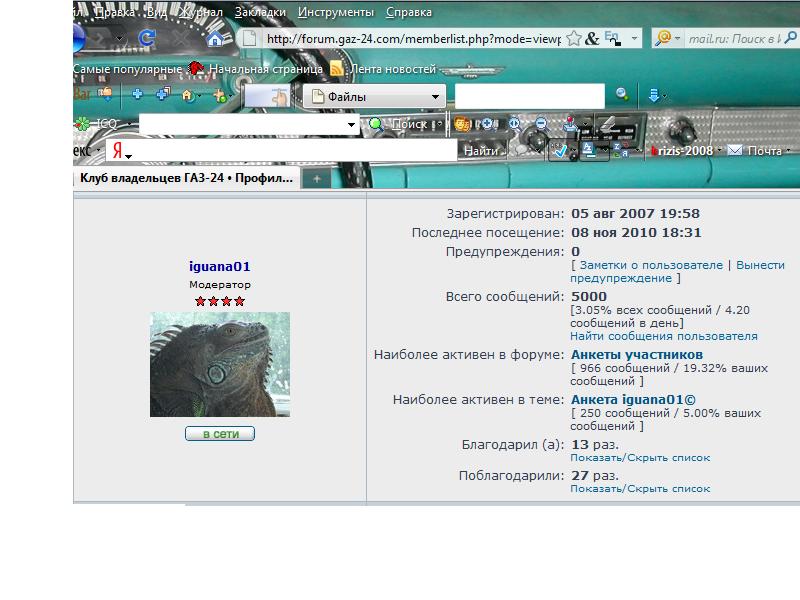Click the zoom out magnifier icon
The height and width of the screenshot is (600, 800).
(541, 124)
